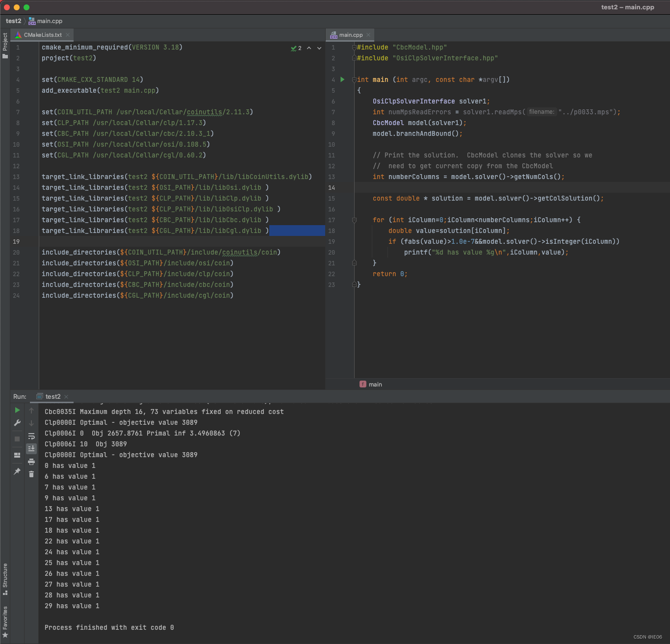Click line number 9 gutter in main.cpp

point(333,134)
